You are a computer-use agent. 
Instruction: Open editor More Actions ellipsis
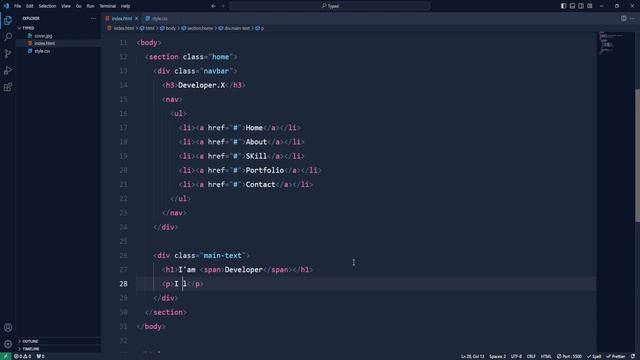coord(632,18)
